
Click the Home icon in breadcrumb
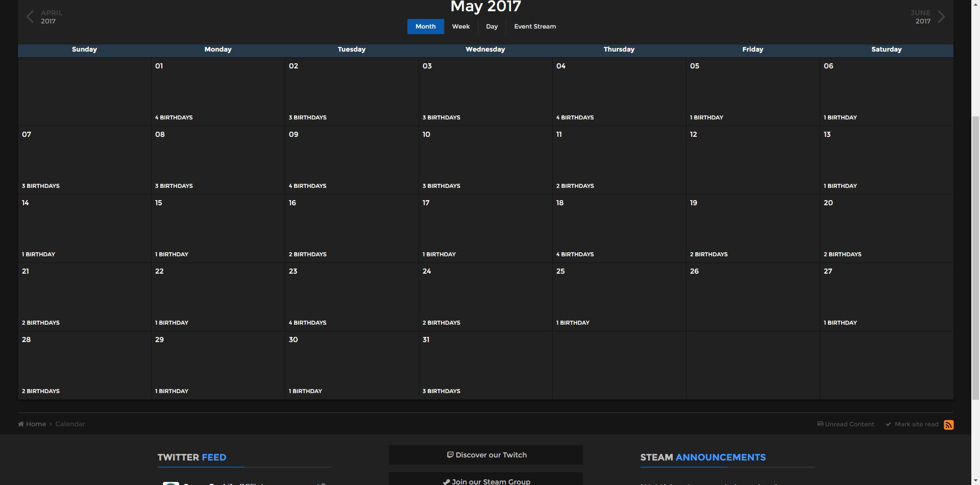pos(21,424)
